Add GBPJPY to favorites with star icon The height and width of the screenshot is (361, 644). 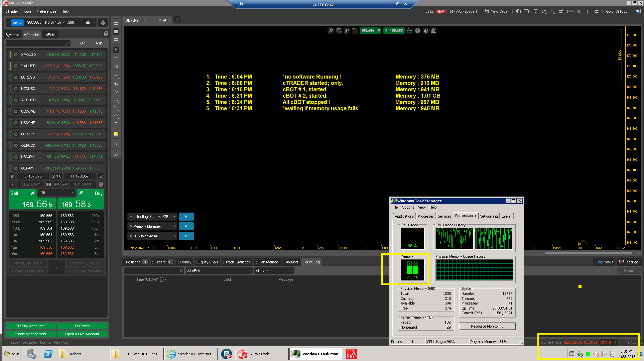(12, 176)
